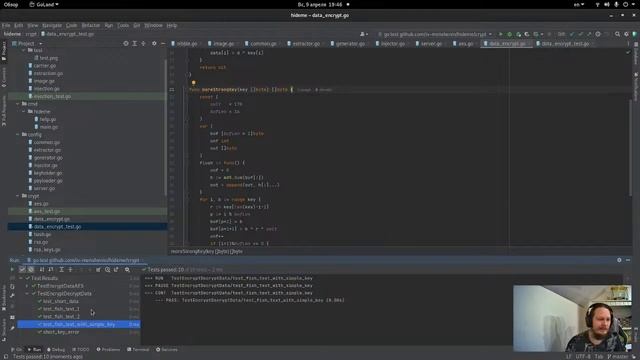Open the Tools menu
Viewport: 640px width, 360px height.
(123, 25)
